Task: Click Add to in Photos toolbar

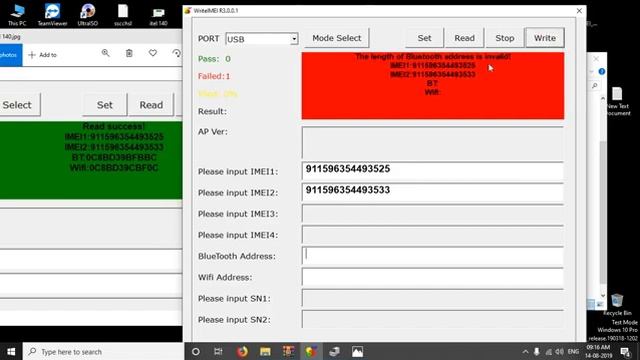Action: pyautogui.click(x=42, y=55)
